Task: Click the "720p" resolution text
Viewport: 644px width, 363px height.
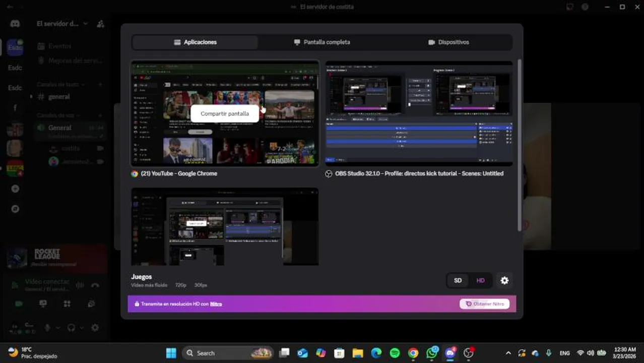Action: [x=180, y=285]
